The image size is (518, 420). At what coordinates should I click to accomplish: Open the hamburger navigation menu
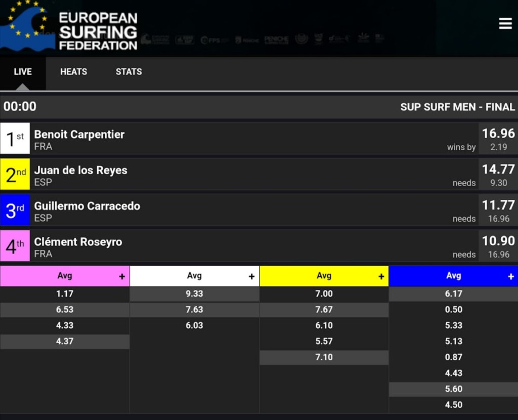tap(505, 23)
